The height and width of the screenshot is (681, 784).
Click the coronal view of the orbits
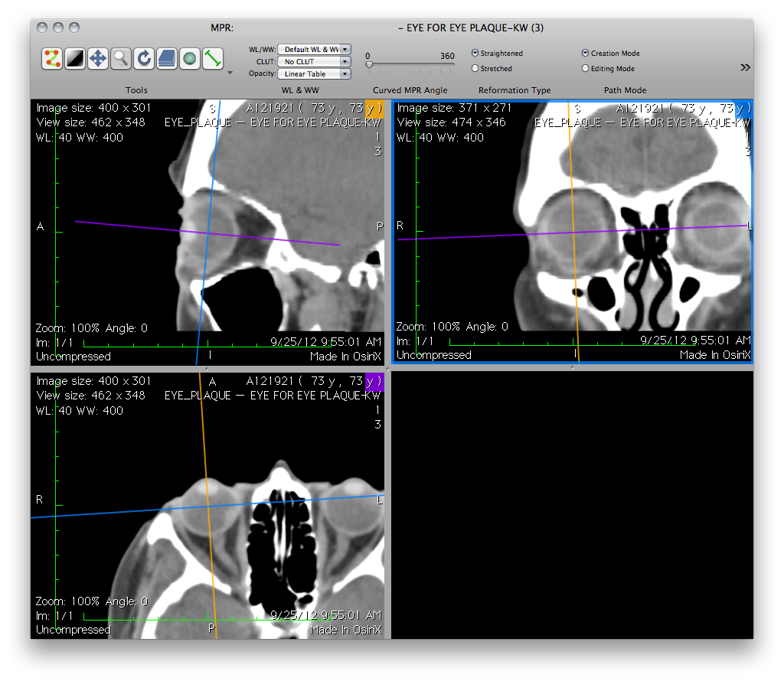coord(573,230)
